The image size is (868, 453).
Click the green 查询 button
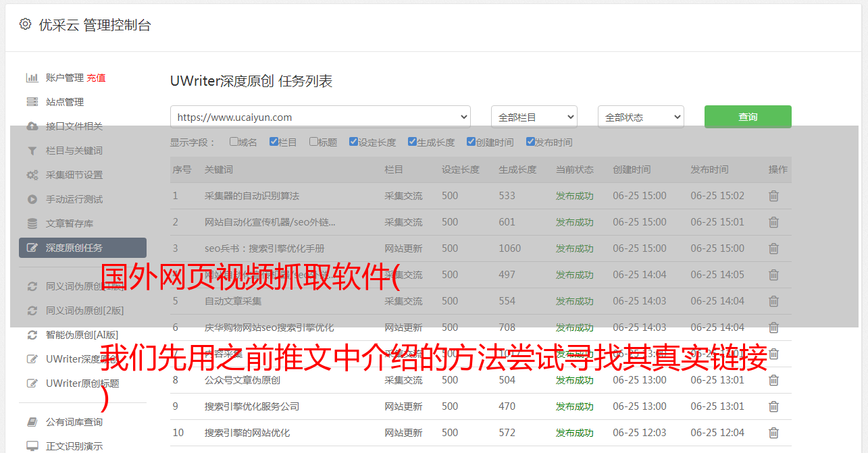[747, 117]
